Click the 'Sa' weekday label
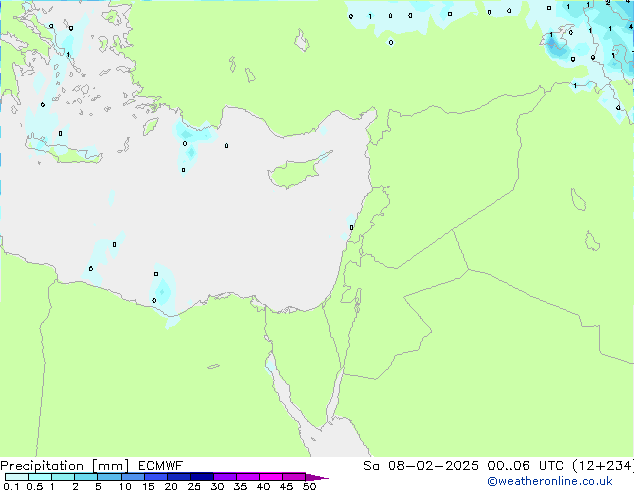 (371, 466)
